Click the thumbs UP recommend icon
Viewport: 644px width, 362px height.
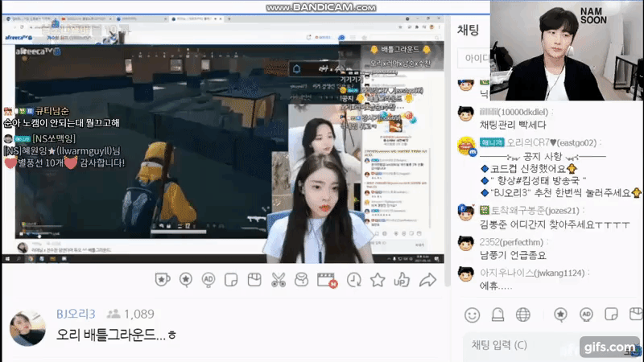click(402, 280)
